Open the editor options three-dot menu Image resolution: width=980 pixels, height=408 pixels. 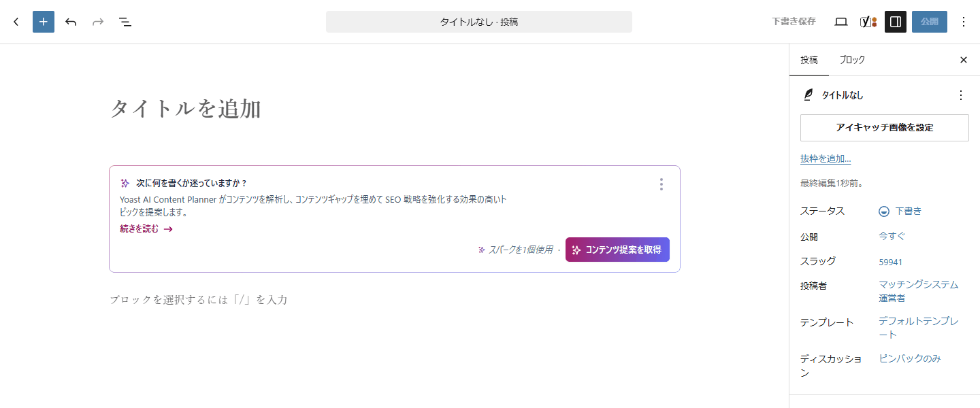pos(964,22)
